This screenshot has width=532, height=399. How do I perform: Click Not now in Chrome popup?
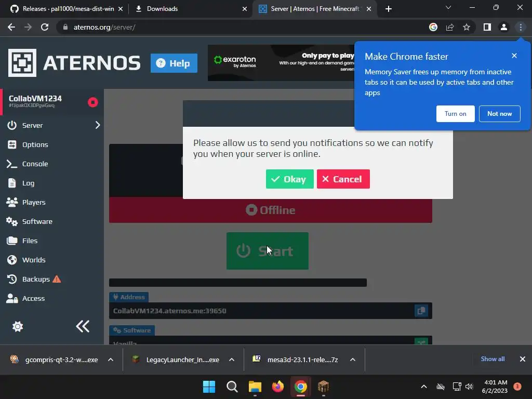point(499,114)
